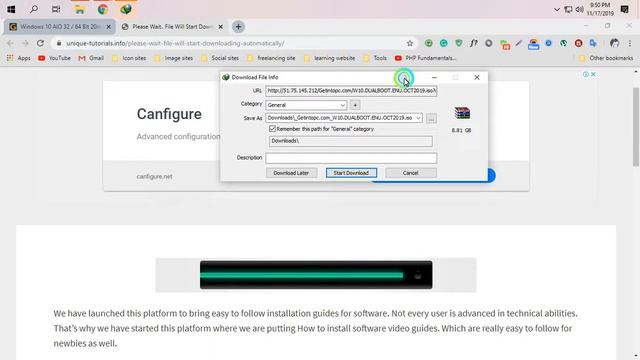Image resolution: width=640 pixels, height=360 pixels.
Task: Close the ad with the X icon
Action: (x=593, y=74)
